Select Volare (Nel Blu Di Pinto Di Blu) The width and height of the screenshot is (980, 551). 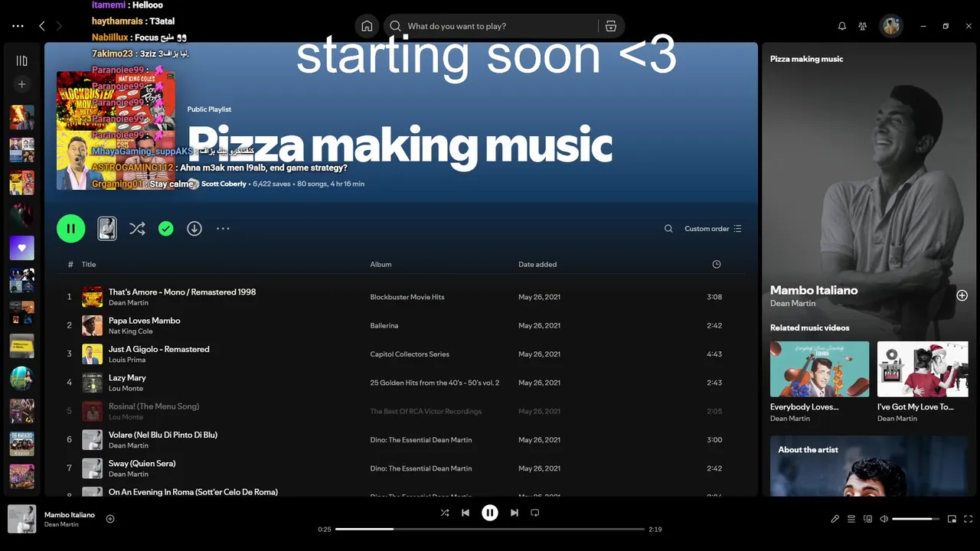pyautogui.click(x=163, y=435)
